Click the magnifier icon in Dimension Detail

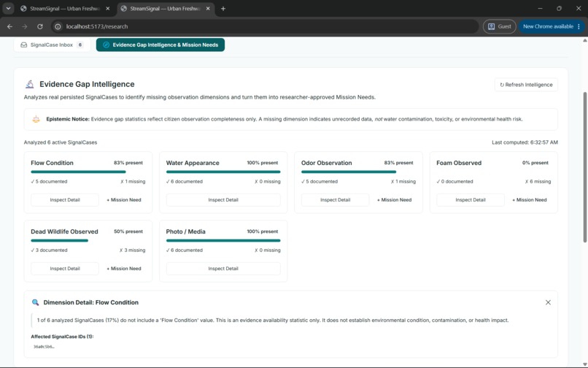35,302
